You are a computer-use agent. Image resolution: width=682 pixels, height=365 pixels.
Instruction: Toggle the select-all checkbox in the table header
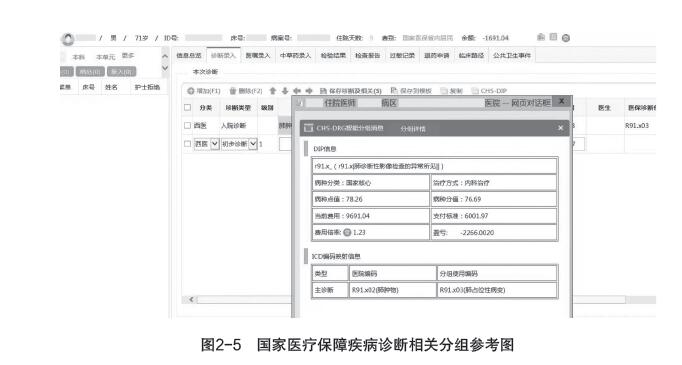pos(187,107)
